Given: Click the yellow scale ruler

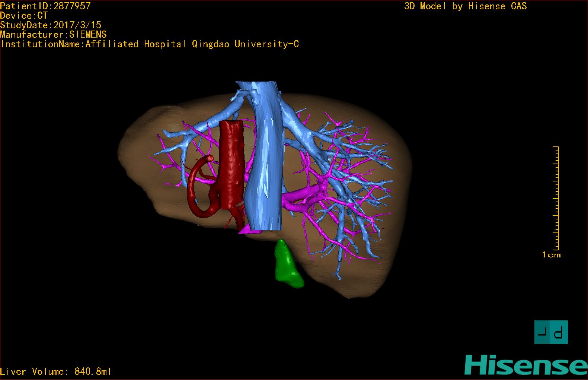Looking at the screenshot, I should [x=556, y=198].
